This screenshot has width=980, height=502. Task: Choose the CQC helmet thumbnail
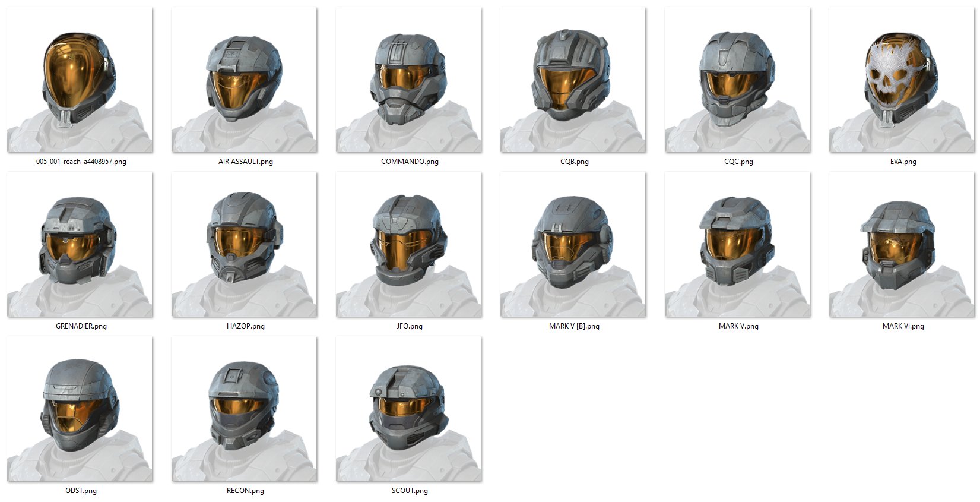point(737,80)
